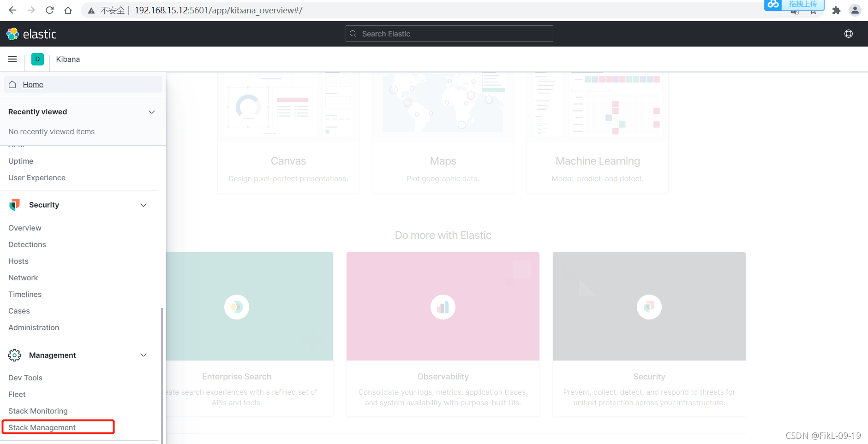This screenshot has width=868, height=444.
Task: Click the Search Elastic input field
Action: pos(449,34)
